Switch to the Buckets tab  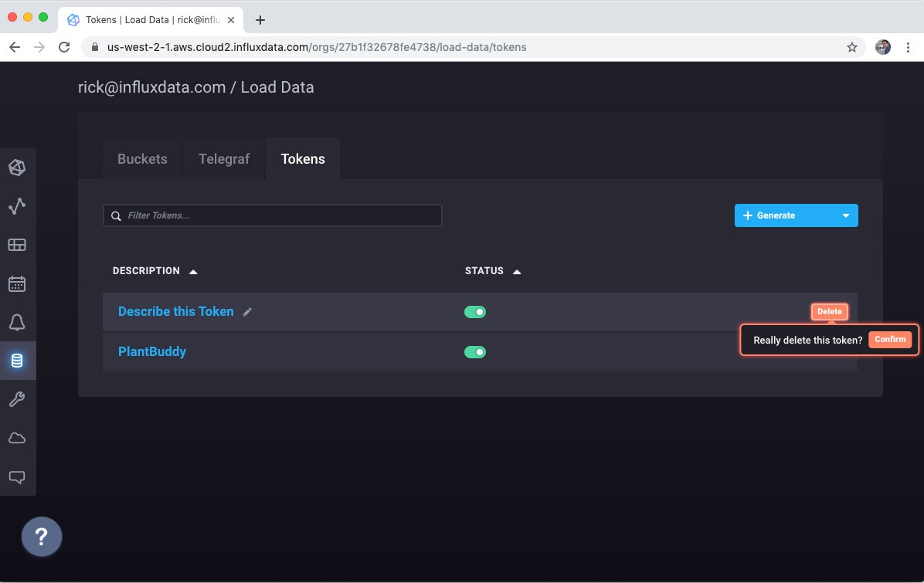(x=142, y=158)
